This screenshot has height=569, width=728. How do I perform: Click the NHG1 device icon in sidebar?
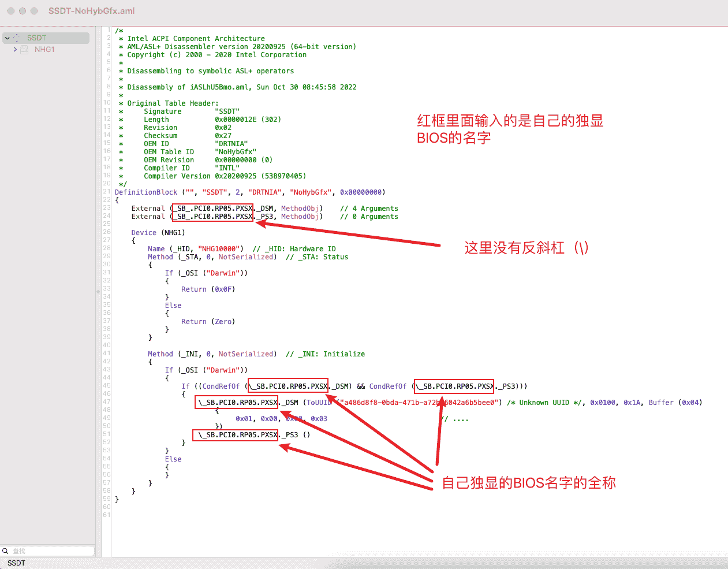24,50
